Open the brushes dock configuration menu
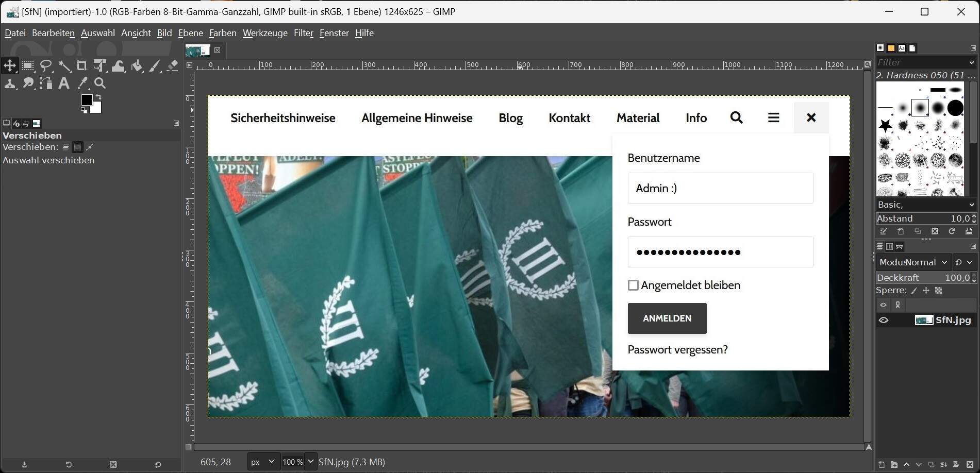Screen dimensions: 980x473 pos(973,48)
